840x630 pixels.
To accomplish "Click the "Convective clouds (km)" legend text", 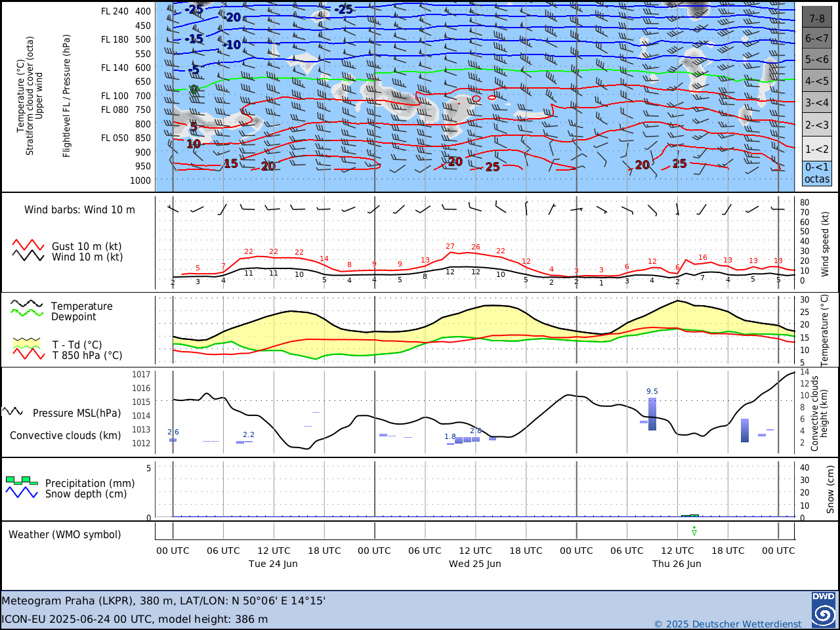I will [65, 436].
